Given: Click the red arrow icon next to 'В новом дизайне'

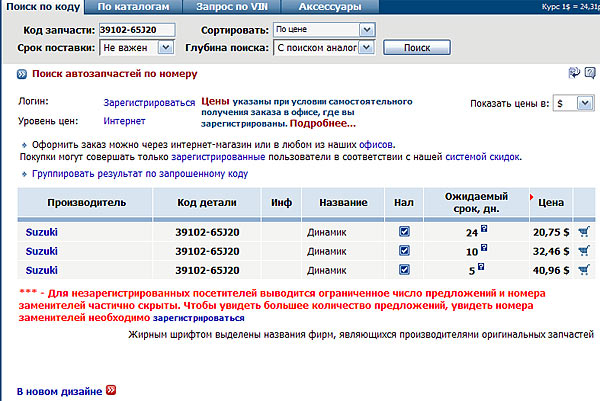Looking at the screenshot, I should (x=111, y=390).
